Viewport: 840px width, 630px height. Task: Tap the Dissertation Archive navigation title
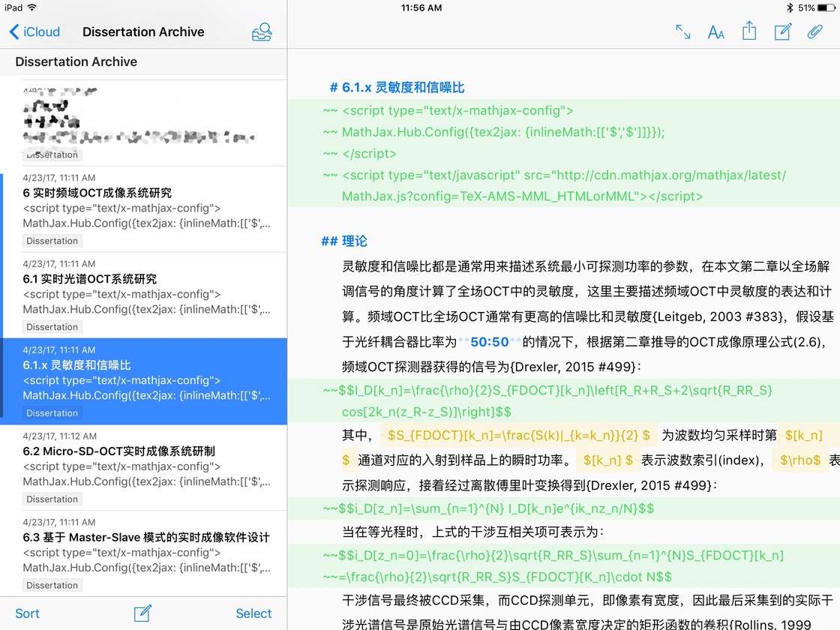pyautogui.click(x=143, y=31)
